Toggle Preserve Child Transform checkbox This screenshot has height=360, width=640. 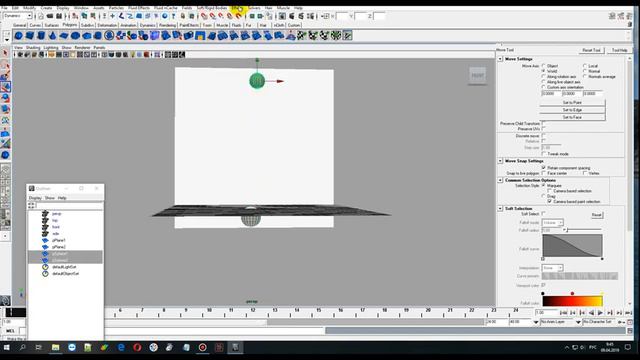[x=544, y=123]
